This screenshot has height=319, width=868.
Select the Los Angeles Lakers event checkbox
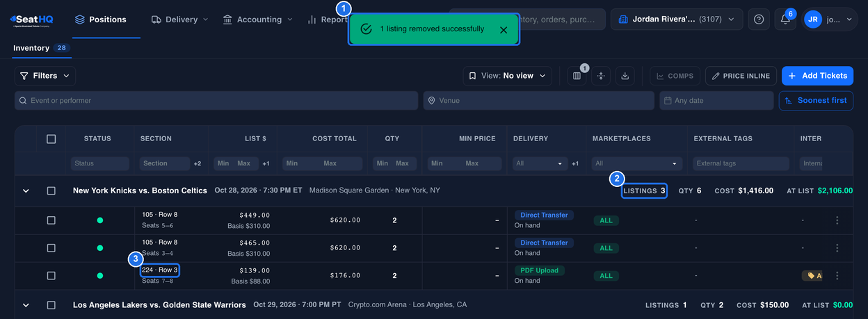tap(51, 305)
